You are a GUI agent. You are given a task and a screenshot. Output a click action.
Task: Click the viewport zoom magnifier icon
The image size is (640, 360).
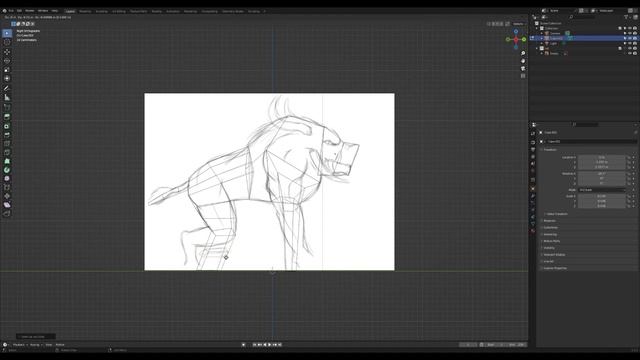523,53
